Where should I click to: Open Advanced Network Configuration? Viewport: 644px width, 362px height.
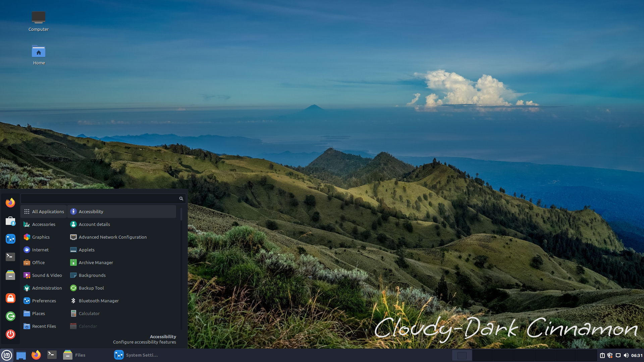tap(122, 237)
